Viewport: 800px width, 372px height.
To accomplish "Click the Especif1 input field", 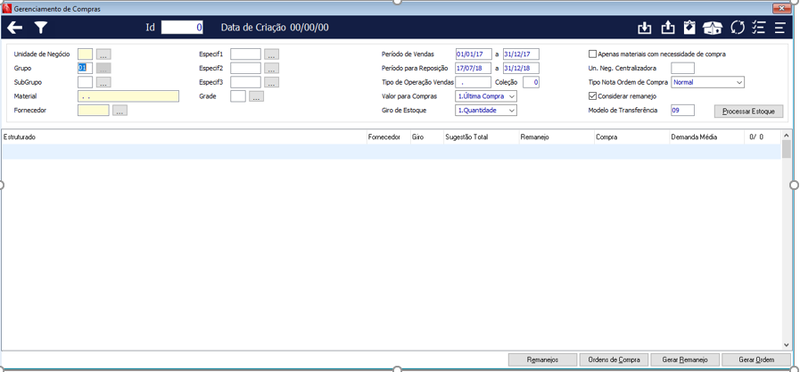I will point(245,54).
